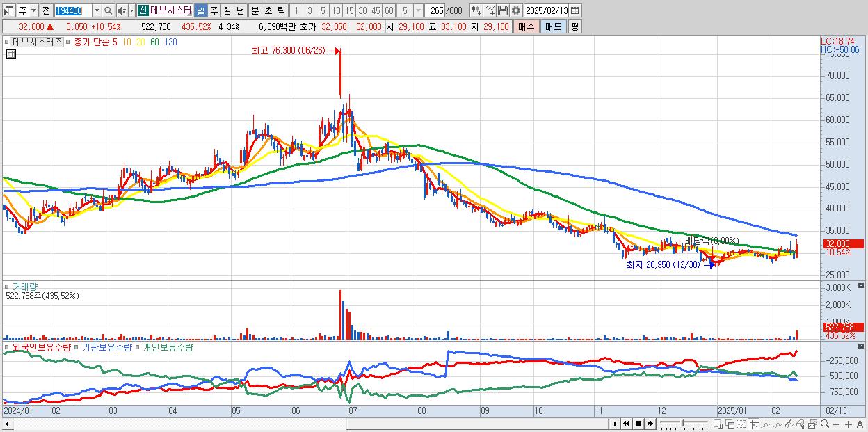Select the 년 yearly period button

(x=240, y=10)
